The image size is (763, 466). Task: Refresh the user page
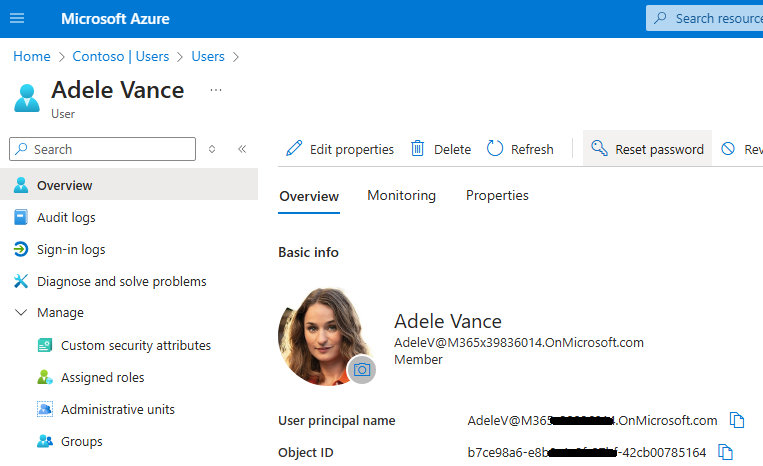click(520, 149)
